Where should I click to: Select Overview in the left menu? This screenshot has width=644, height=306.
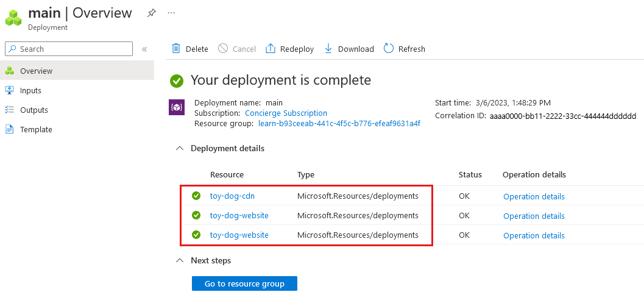(x=77, y=71)
